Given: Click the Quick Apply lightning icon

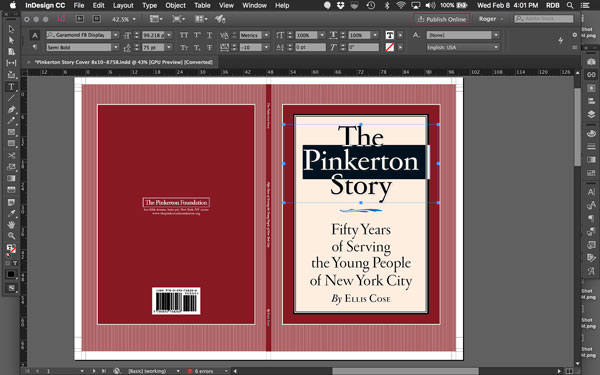Looking at the screenshot, I should tap(561, 41).
